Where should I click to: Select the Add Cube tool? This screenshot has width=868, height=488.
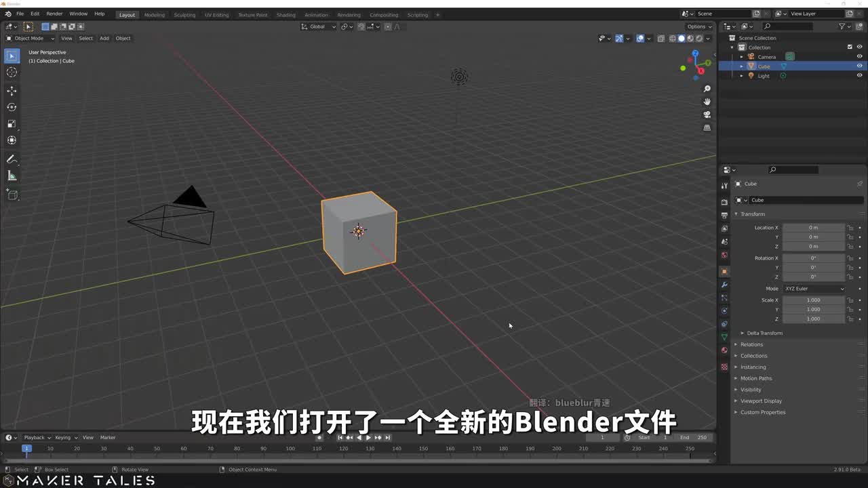pos(12,195)
